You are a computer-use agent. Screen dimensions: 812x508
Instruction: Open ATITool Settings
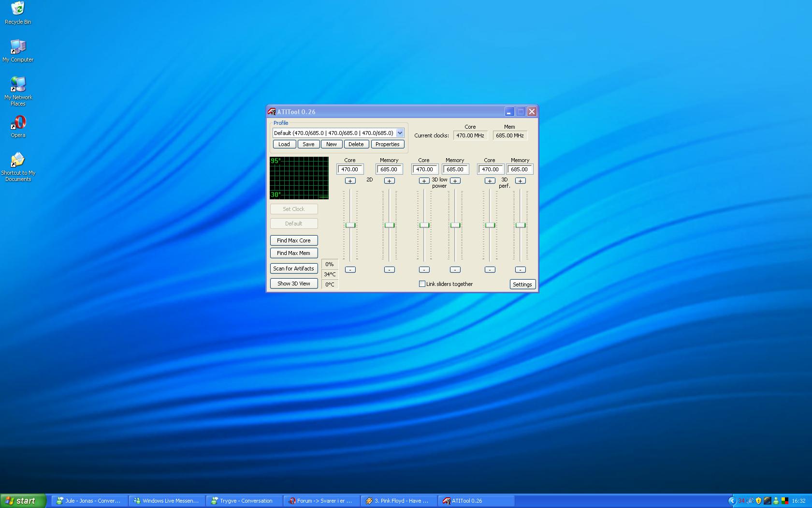tap(522, 284)
